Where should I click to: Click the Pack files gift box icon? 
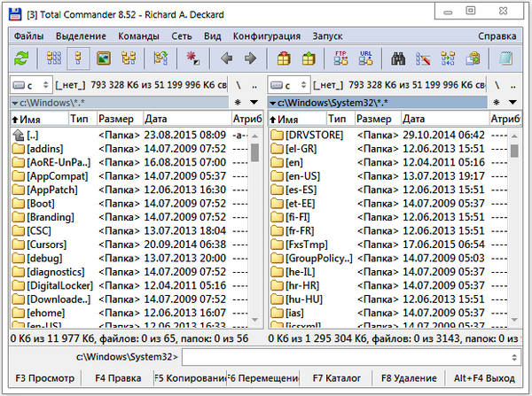[x=283, y=58]
